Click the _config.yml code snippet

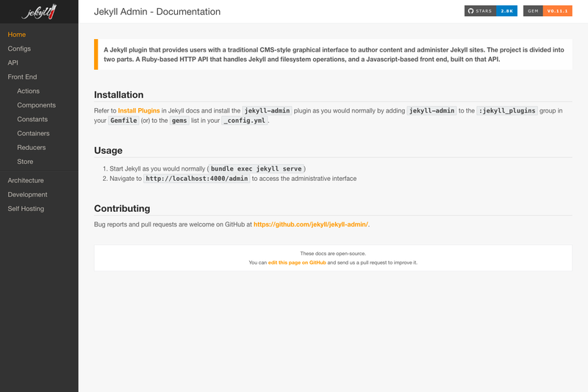245,121
